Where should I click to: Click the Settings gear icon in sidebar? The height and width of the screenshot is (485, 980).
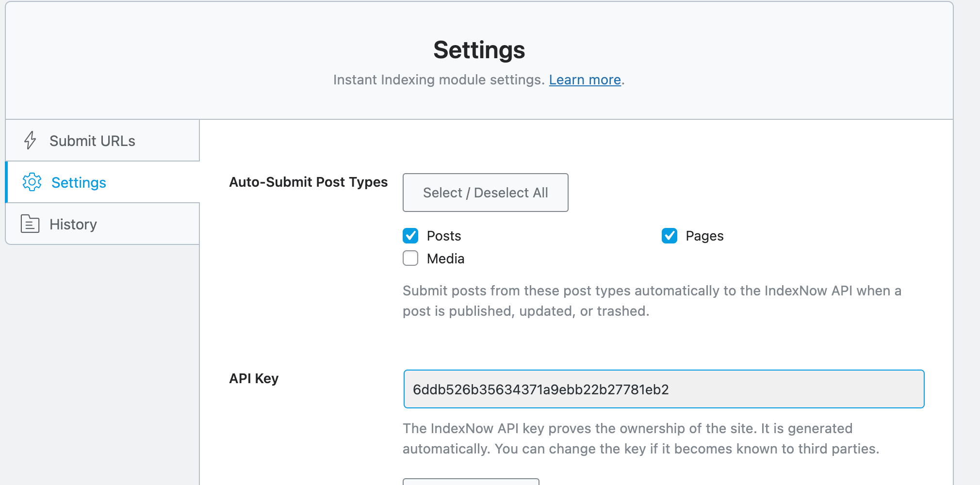click(x=32, y=182)
